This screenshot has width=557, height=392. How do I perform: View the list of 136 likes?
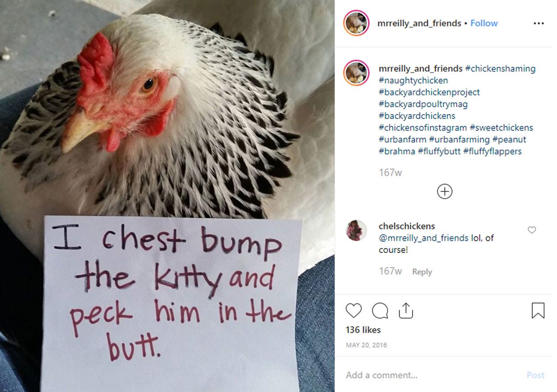363,330
